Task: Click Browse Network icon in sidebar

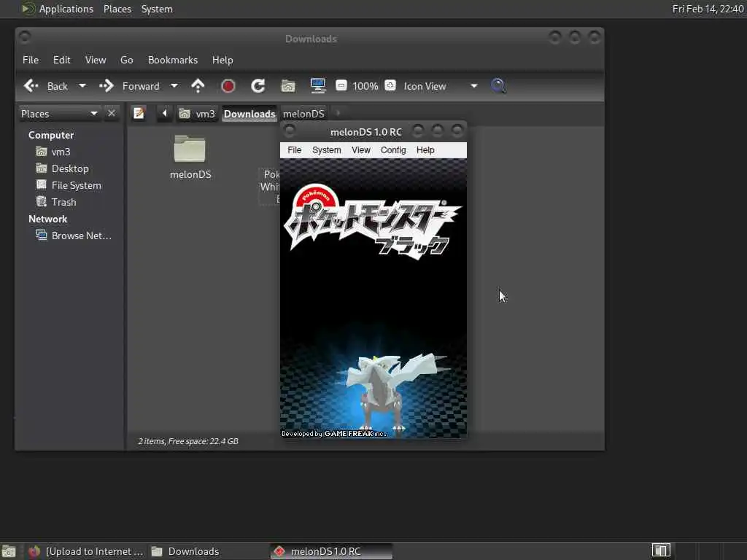Action: click(42, 236)
